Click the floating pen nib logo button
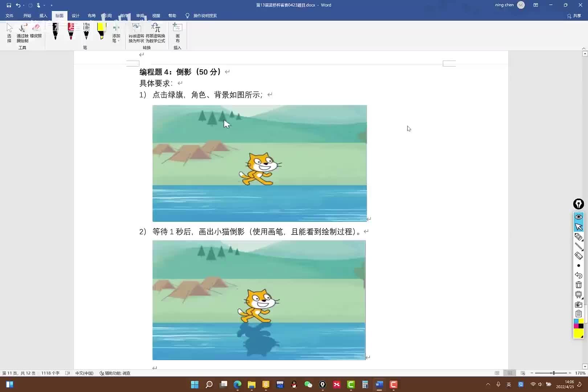588x392 pixels. (x=579, y=204)
